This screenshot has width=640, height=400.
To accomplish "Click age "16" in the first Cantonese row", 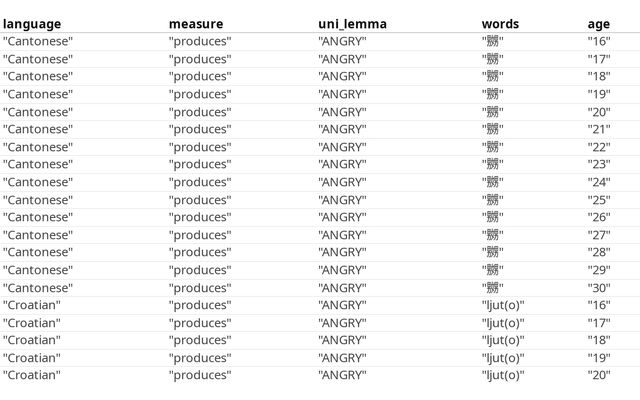I will point(599,42).
